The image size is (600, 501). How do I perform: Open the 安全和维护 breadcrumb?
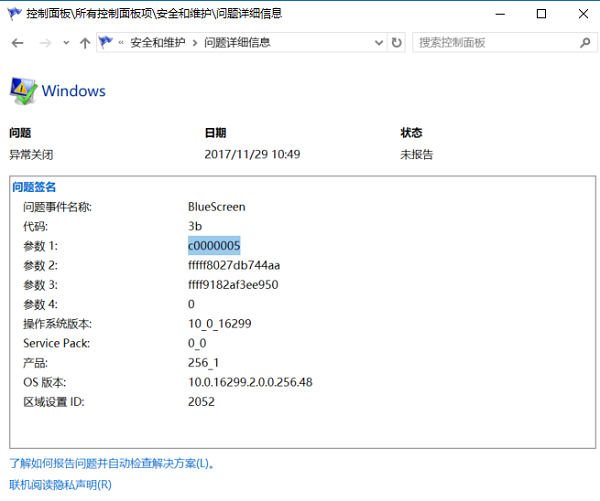[x=158, y=42]
